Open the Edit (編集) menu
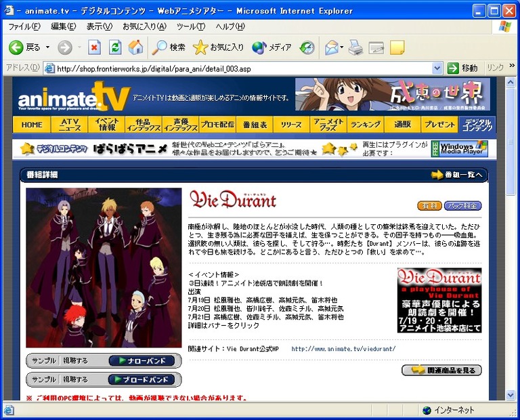 click(x=63, y=26)
